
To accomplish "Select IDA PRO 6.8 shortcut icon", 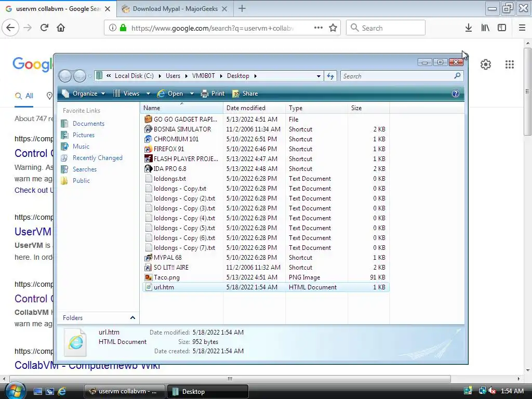I will coord(148,169).
